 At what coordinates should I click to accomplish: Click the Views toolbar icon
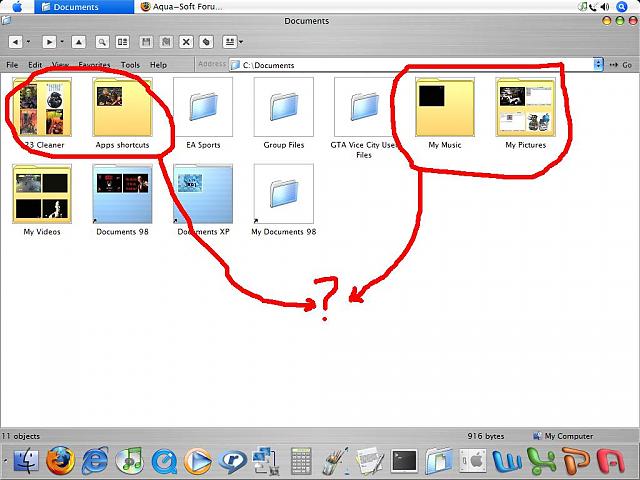click(x=230, y=42)
